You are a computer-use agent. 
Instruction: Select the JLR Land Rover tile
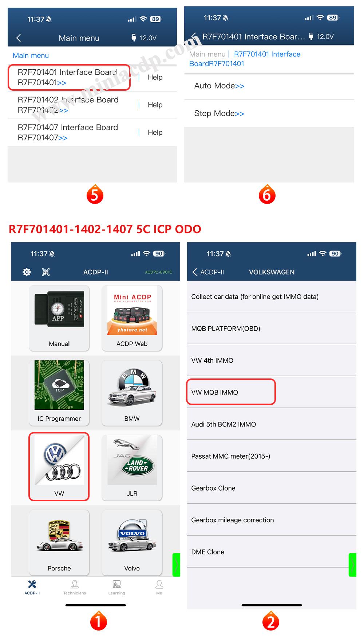[x=132, y=467]
